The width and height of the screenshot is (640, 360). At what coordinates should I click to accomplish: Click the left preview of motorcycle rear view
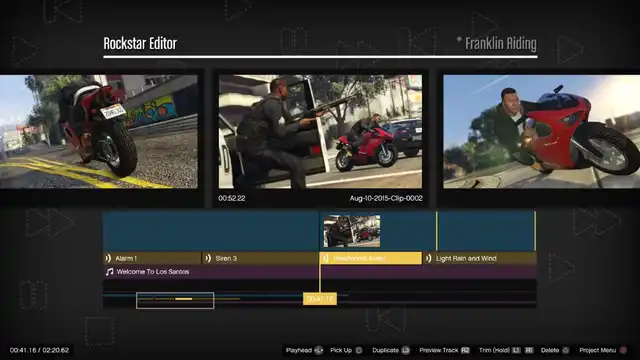tap(99, 131)
